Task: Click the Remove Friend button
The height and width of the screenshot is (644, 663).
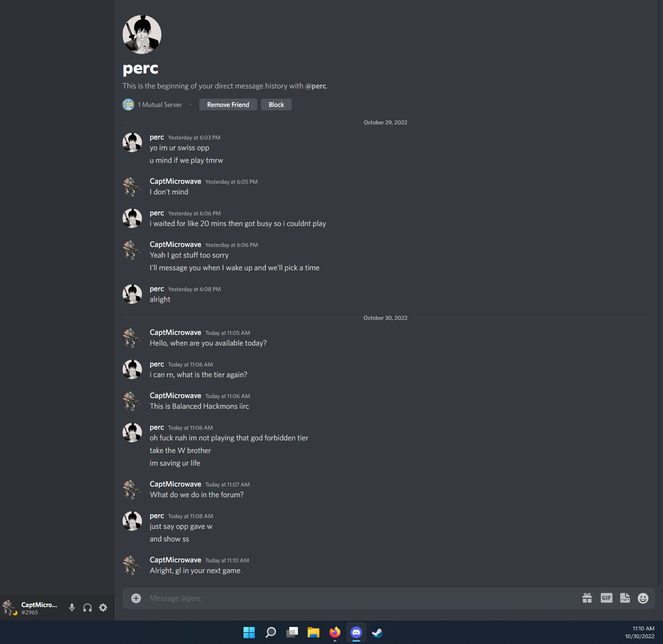Action: click(228, 104)
